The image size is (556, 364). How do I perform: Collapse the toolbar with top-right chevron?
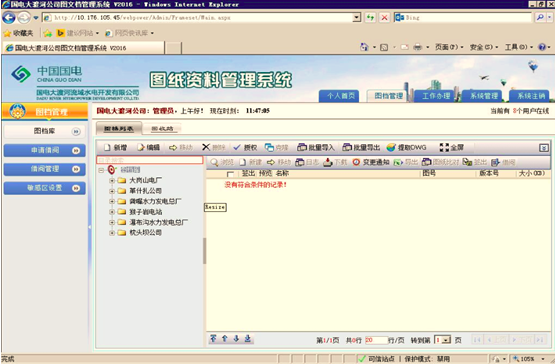pyautogui.click(x=544, y=148)
